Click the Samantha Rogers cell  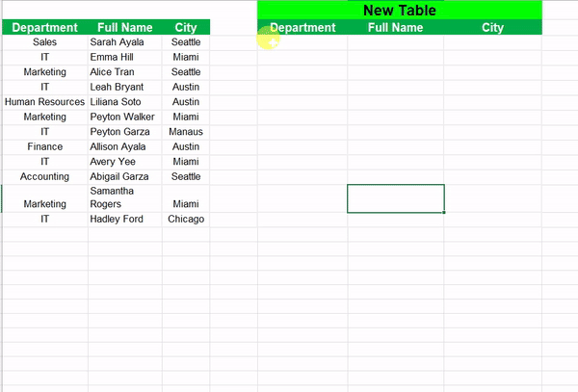tap(125, 198)
